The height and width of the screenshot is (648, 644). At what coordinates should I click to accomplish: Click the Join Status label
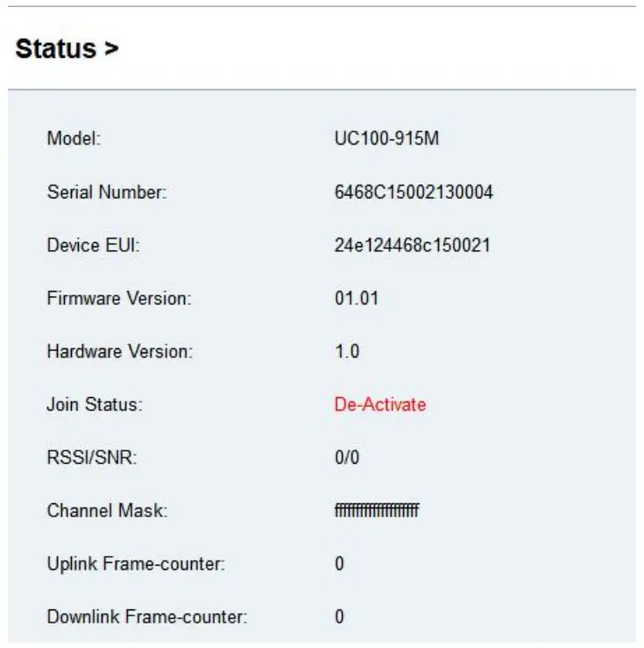point(94,405)
